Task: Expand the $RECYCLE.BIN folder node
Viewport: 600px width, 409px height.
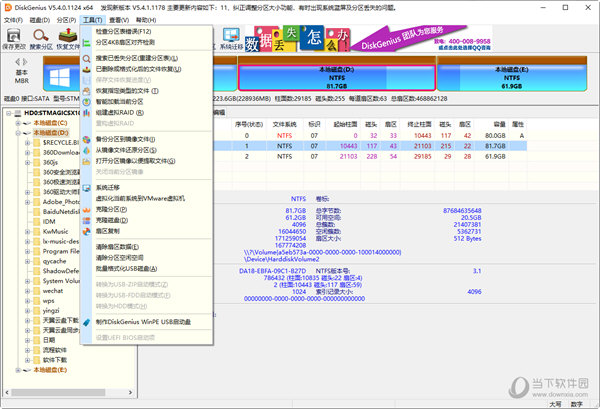Action: pyautogui.click(x=28, y=143)
